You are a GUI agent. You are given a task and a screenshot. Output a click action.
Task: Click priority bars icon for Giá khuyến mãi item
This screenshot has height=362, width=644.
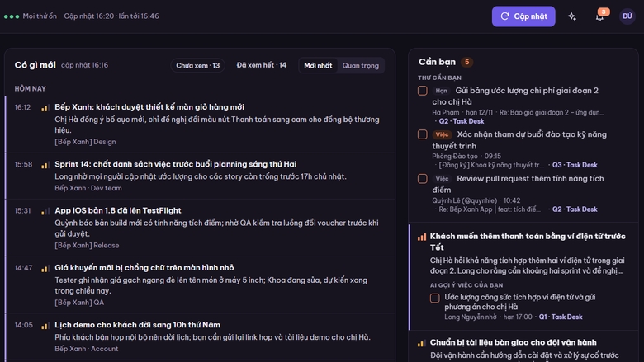45,269
